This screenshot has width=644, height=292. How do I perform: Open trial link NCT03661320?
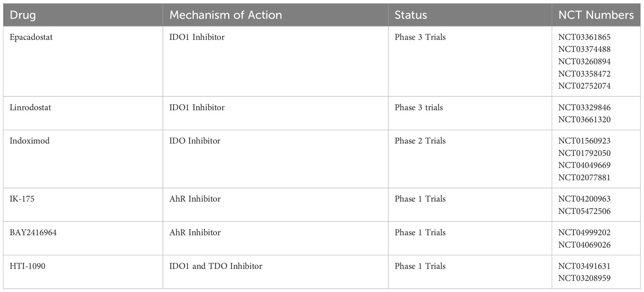(584, 120)
